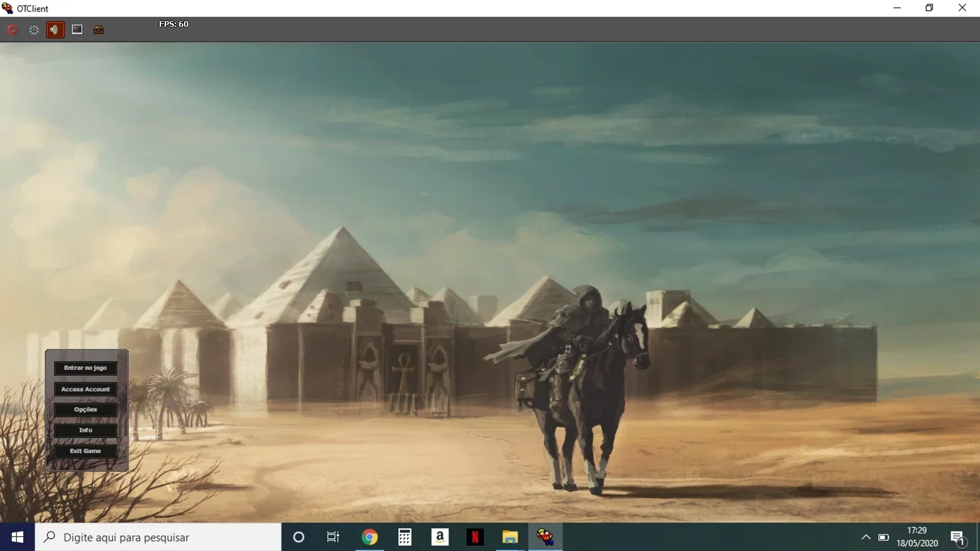Open the Calculator taskbar icon
The width and height of the screenshot is (980, 551).
(405, 537)
